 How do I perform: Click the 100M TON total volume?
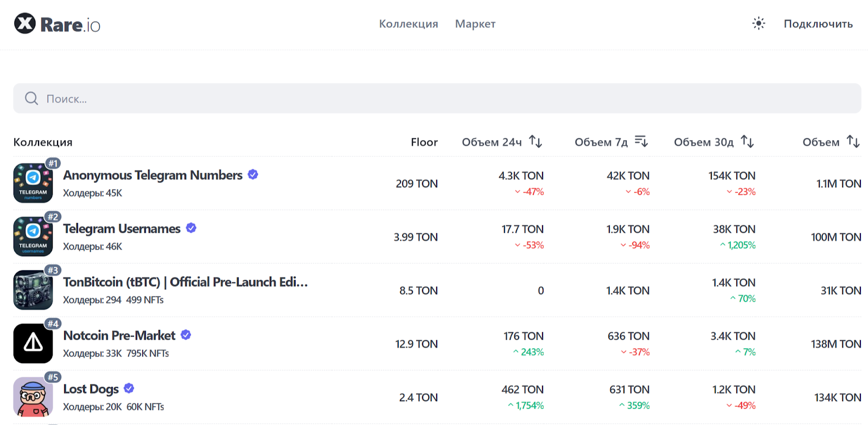coord(836,237)
